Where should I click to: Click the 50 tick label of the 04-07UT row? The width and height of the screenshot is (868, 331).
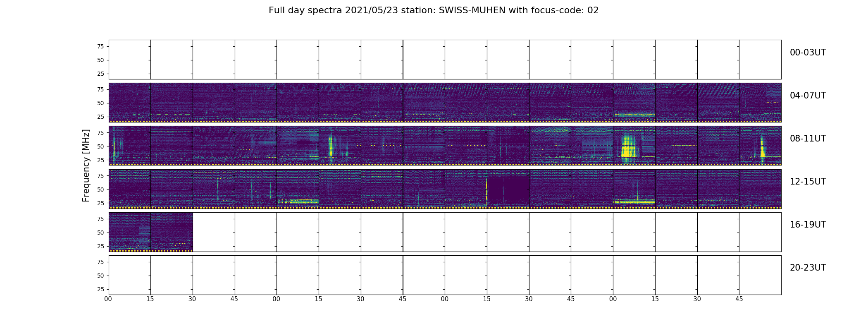100,103
